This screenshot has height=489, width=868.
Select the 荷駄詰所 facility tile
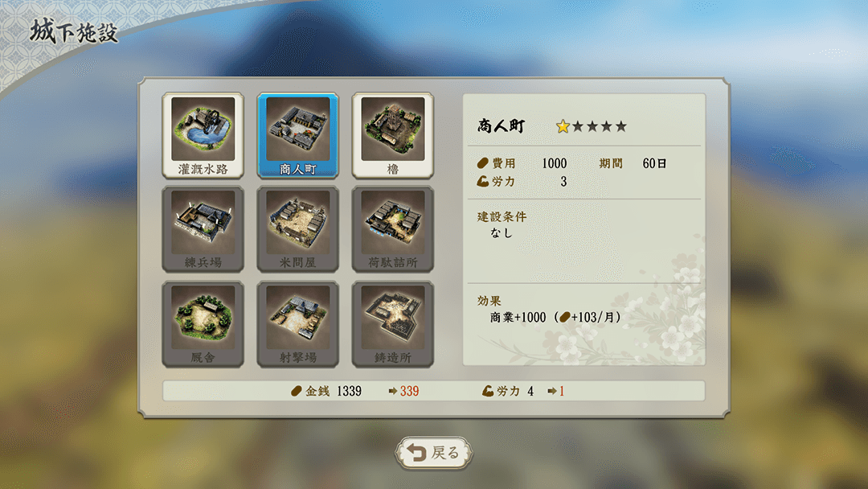coord(392,229)
